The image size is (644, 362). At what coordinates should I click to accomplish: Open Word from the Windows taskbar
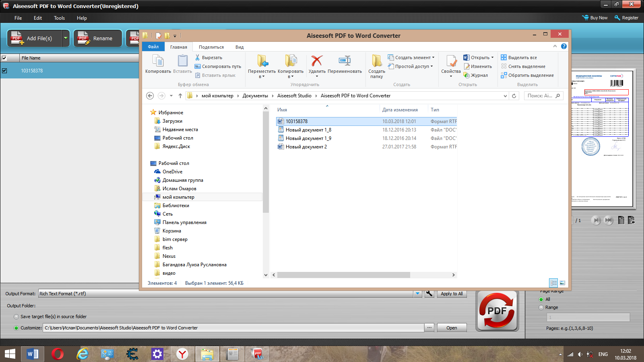click(x=33, y=354)
